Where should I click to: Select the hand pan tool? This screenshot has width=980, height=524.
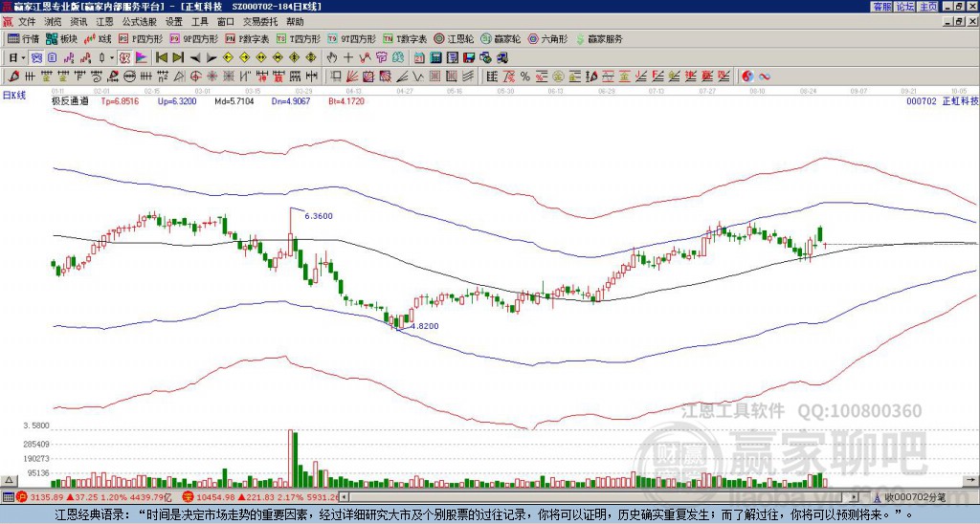click(331, 58)
